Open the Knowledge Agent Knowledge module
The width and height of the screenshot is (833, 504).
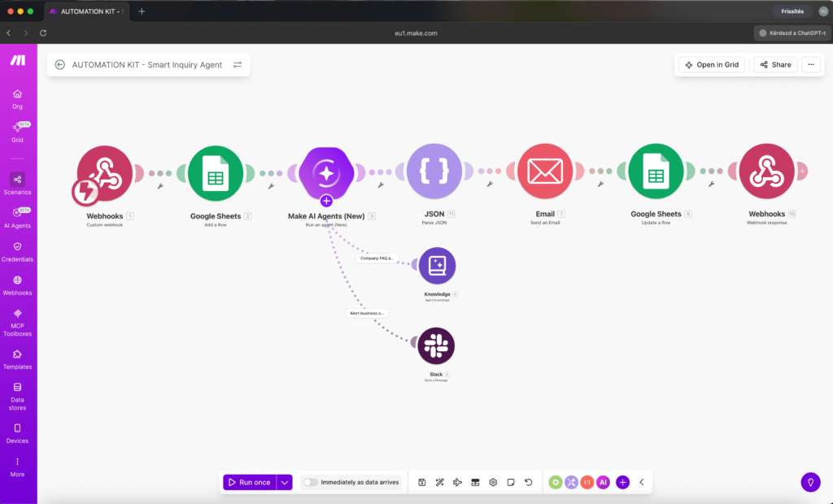[436, 264]
